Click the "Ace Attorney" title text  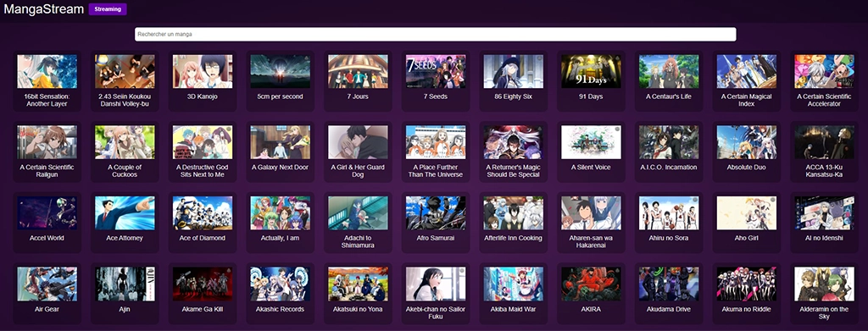(x=125, y=238)
